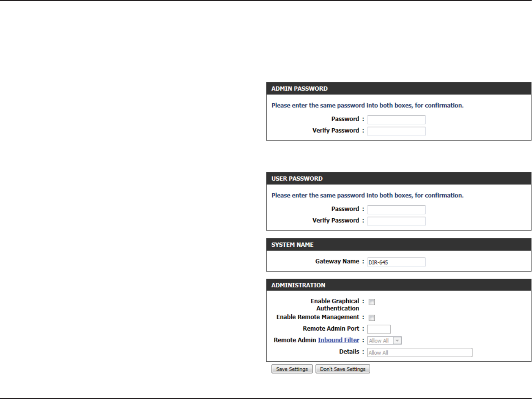The width and height of the screenshot is (532, 399).
Task: Click the Save Settings button
Action: coord(292,369)
